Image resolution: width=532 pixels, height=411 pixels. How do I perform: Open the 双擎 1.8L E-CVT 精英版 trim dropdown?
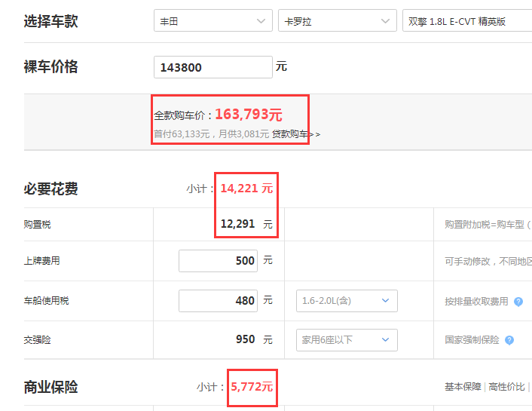point(467,20)
